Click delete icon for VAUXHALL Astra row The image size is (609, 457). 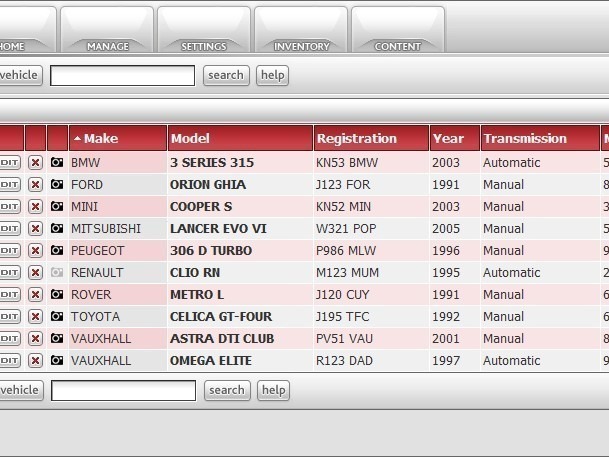coord(35,339)
